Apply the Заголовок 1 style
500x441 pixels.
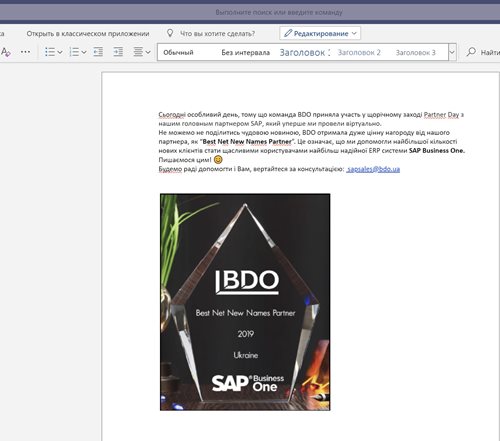pos(305,52)
